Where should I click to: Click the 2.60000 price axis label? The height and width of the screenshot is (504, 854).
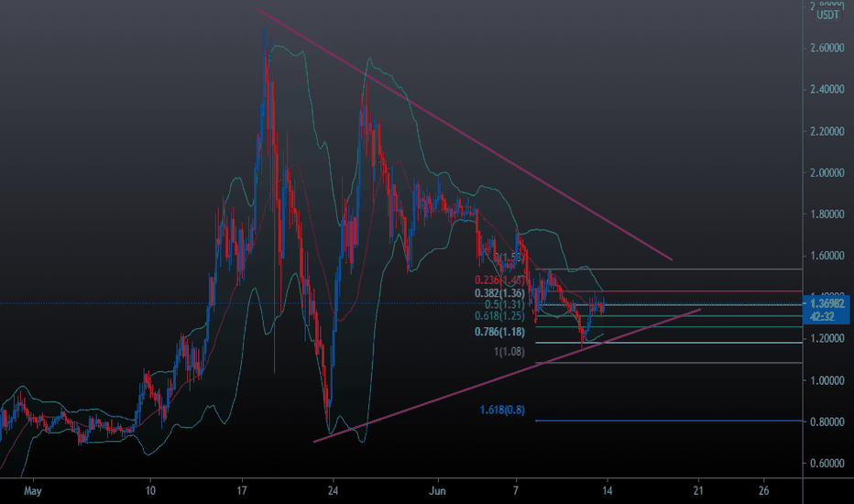click(827, 48)
